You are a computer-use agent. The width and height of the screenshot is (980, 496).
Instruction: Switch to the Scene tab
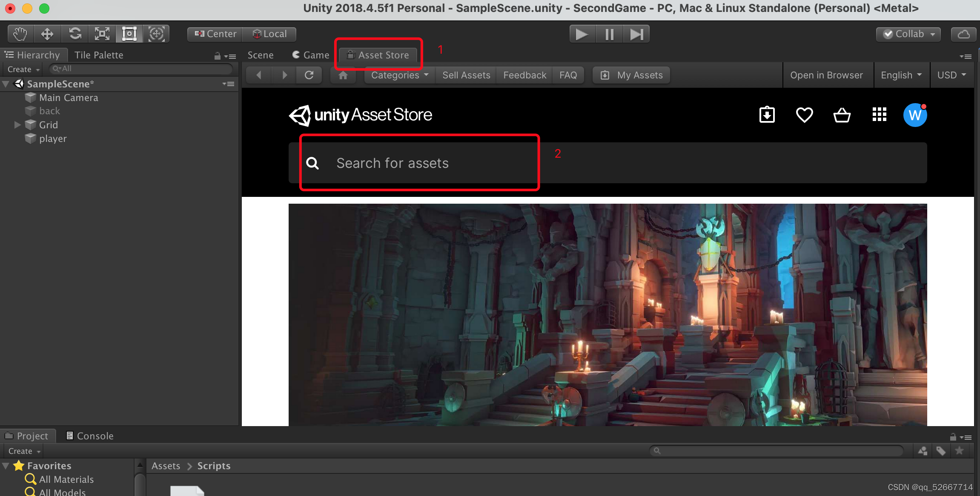point(261,55)
